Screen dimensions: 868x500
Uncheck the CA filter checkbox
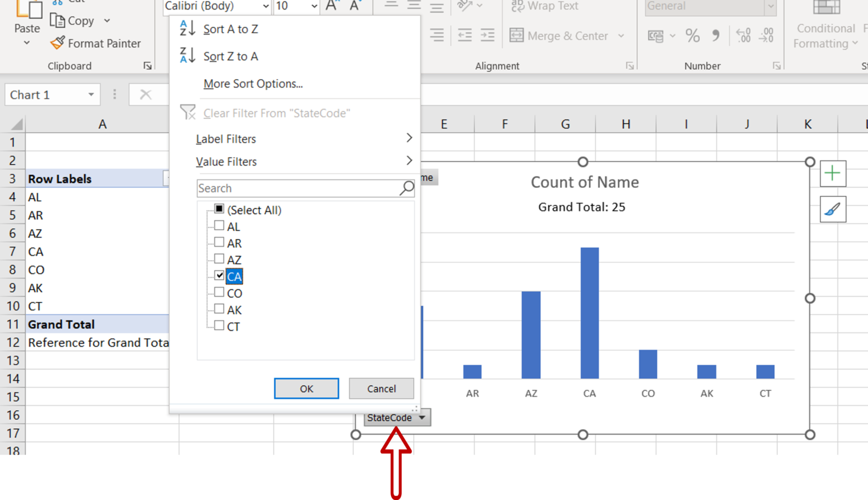tap(219, 275)
